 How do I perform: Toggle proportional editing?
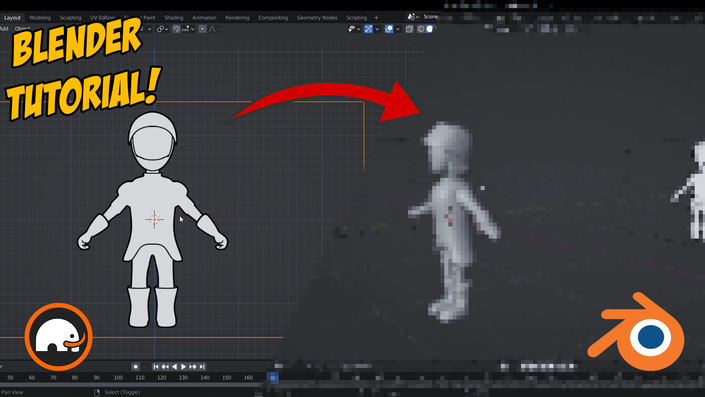click(x=202, y=29)
